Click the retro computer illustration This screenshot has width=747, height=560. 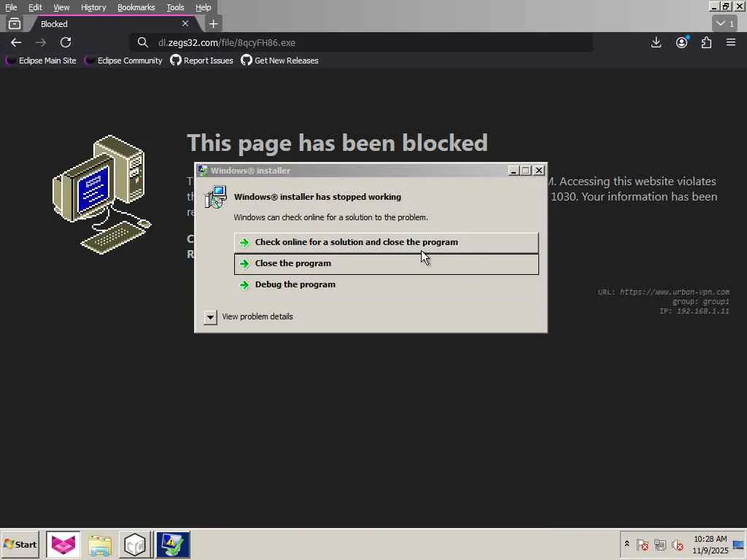pos(101,195)
